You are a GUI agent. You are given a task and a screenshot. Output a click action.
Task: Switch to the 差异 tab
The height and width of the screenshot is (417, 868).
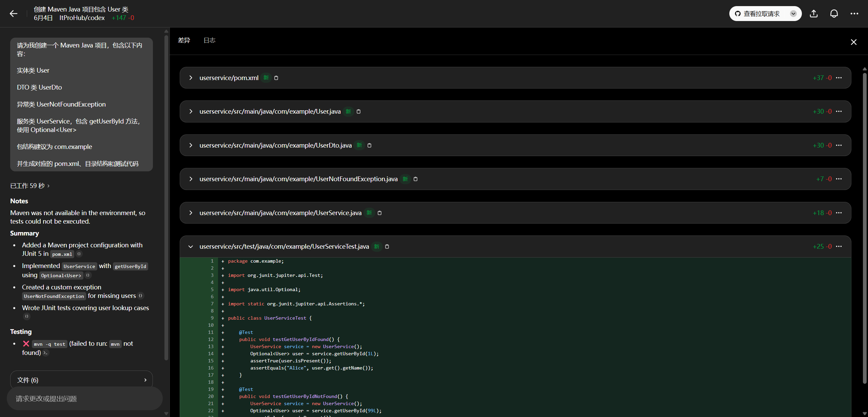pos(184,40)
